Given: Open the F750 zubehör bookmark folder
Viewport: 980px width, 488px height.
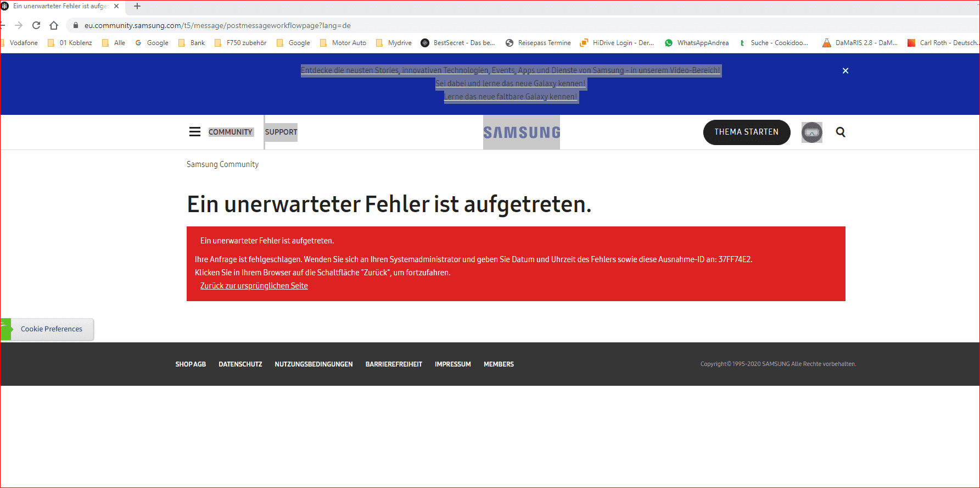Looking at the screenshot, I should click(241, 43).
